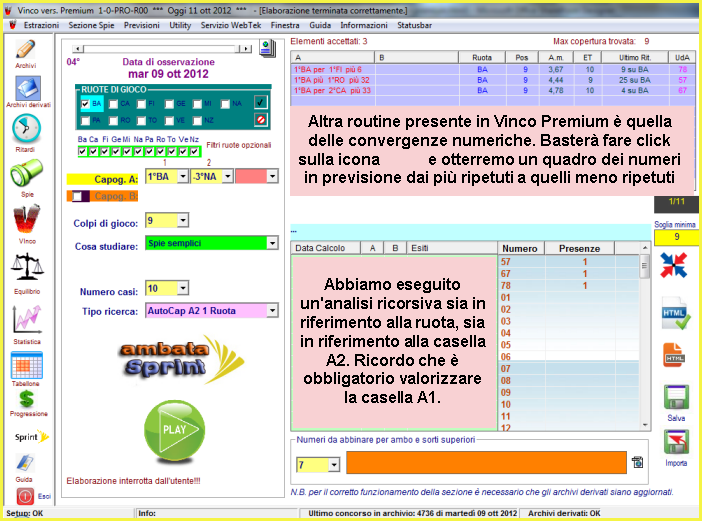Check the FI ruota checkbox

tap(141, 104)
